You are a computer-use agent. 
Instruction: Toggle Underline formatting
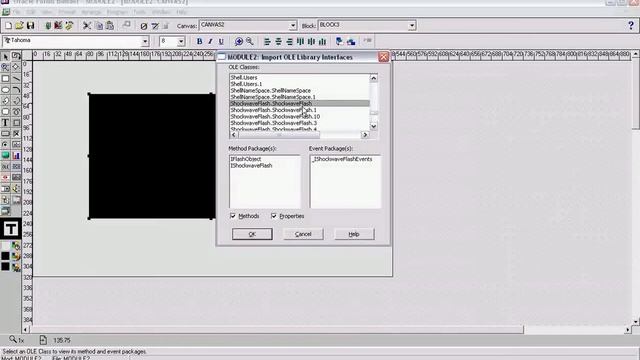tap(221, 41)
